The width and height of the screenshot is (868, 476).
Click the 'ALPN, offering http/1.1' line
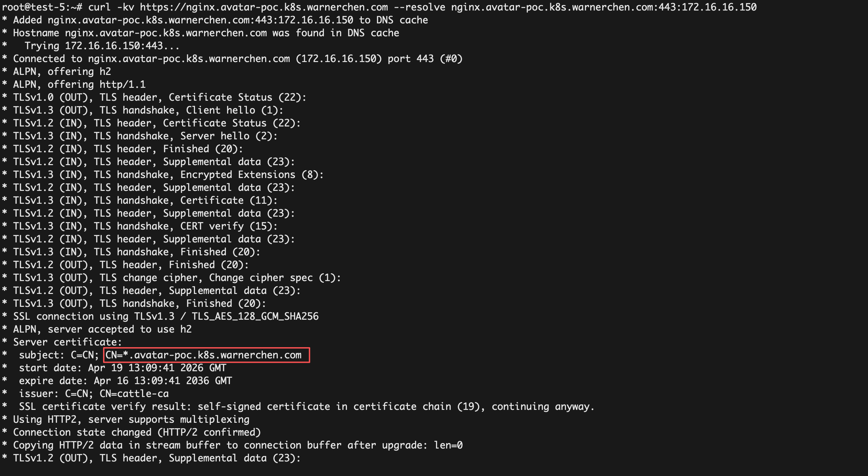click(79, 84)
